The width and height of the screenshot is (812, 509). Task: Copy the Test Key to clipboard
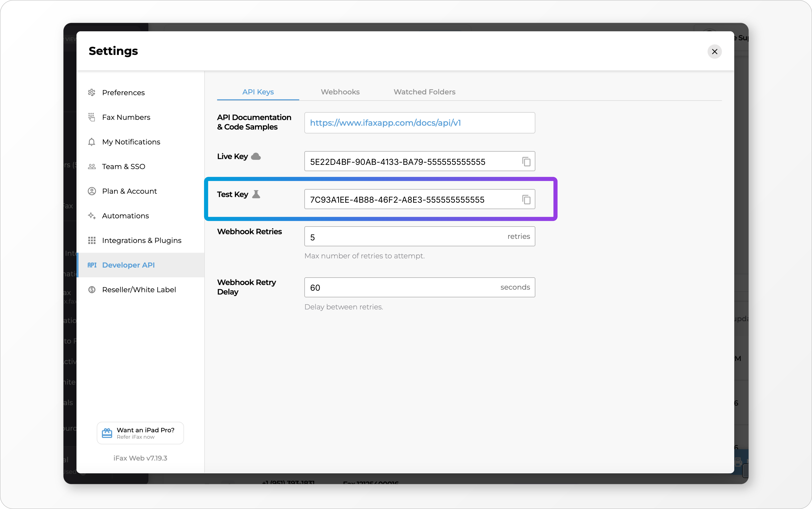526,200
